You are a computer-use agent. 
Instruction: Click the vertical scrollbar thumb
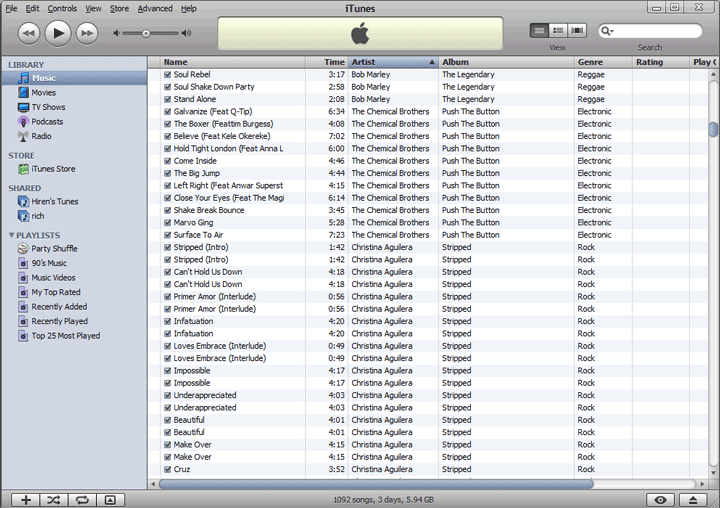point(713,129)
